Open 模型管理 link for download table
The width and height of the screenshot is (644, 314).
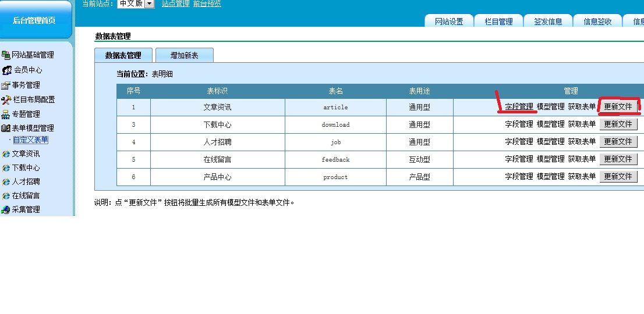[550, 124]
